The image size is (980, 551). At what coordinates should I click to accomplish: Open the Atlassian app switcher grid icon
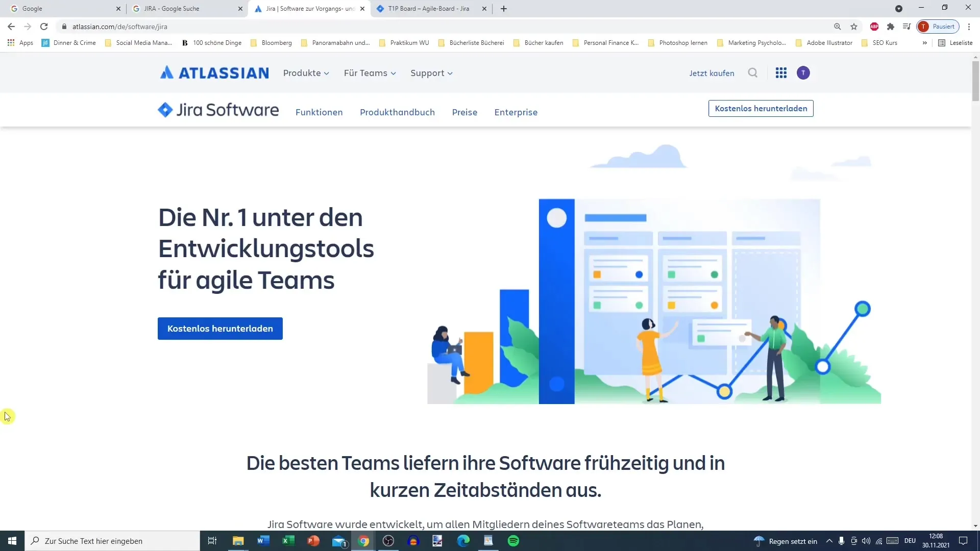click(x=781, y=73)
